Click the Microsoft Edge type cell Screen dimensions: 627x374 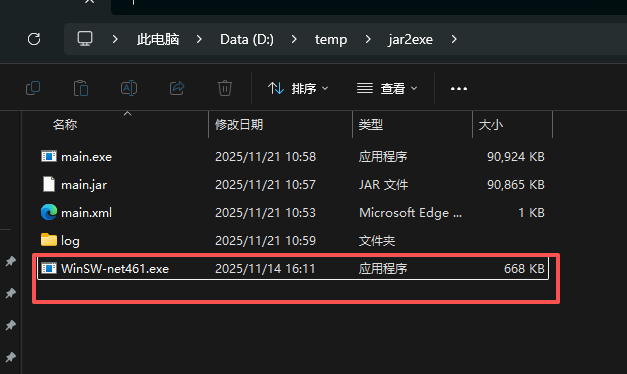point(410,213)
